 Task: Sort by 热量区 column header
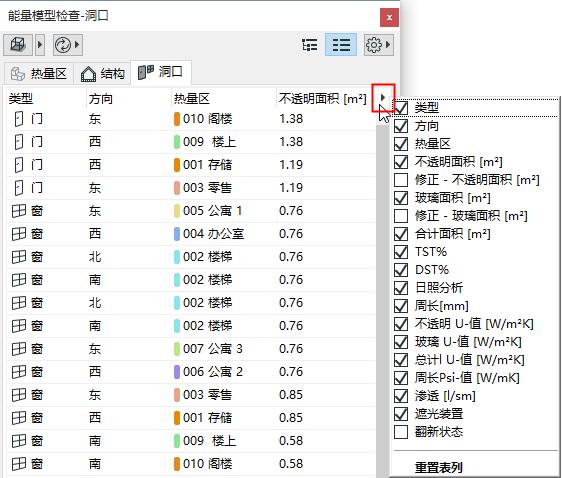[x=224, y=98]
